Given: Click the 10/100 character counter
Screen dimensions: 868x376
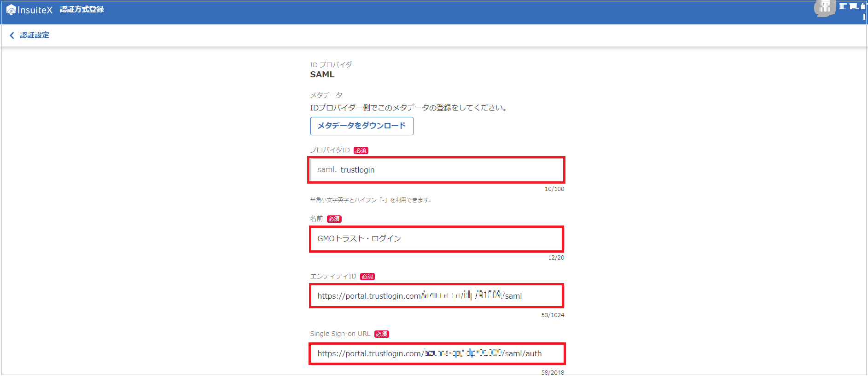Looking at the screenshot, I should click(x=554, y=189).
